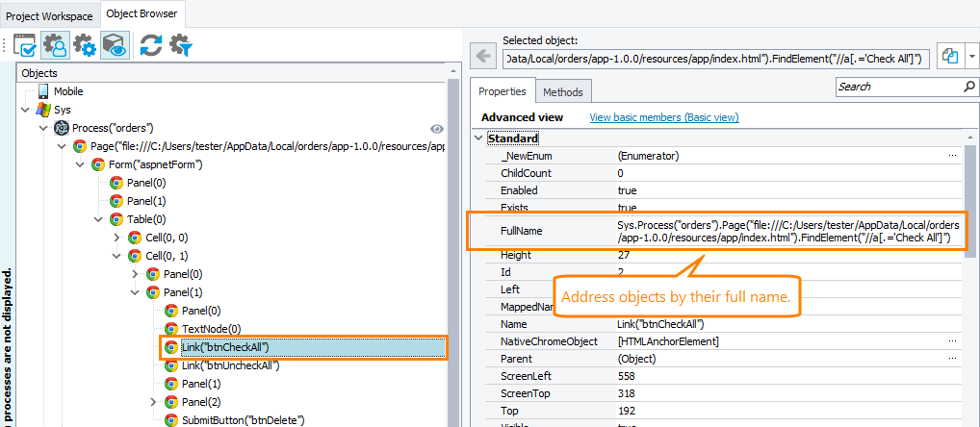Open the dropdown arrow beside copy button
The image size is (980, 427).
971,58
